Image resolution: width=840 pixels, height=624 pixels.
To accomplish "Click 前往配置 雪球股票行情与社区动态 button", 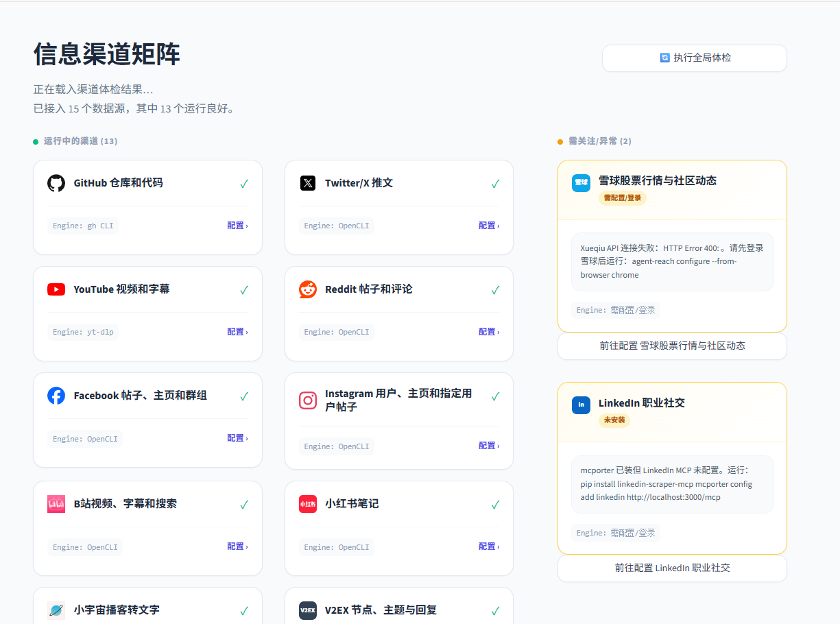I will pos(672,346).
